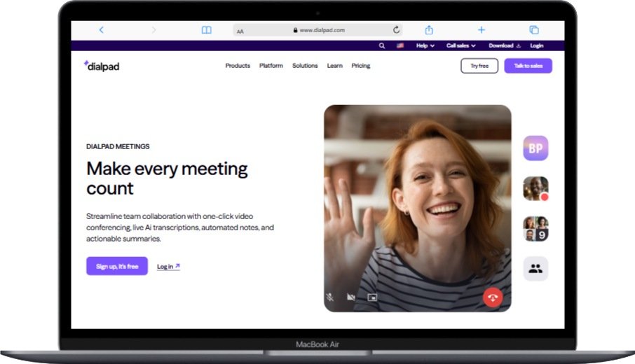Image resolution: width=635 pixels, height=364 pixels.
Task: Select the participant photo with red dot
Action: click(x=535, y=188)
